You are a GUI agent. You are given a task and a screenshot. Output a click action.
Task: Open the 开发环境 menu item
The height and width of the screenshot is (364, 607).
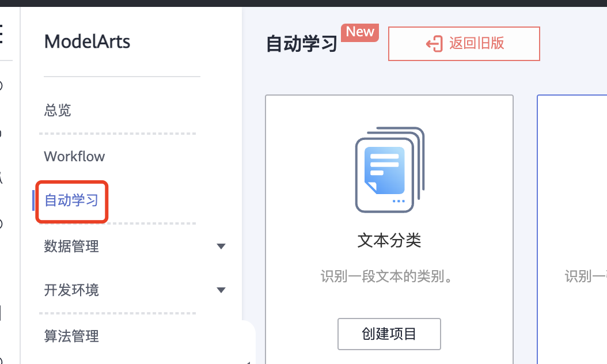coord(71,290)
